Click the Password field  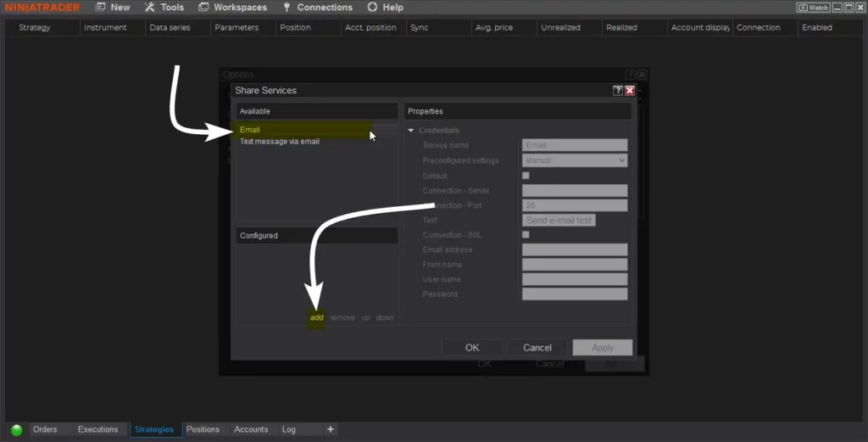(x=575, y=294)
